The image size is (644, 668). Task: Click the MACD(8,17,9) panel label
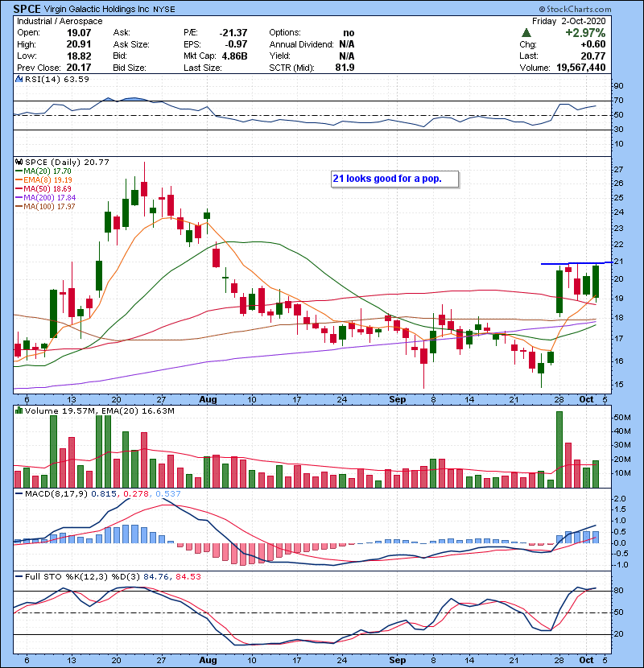point(56,494)
